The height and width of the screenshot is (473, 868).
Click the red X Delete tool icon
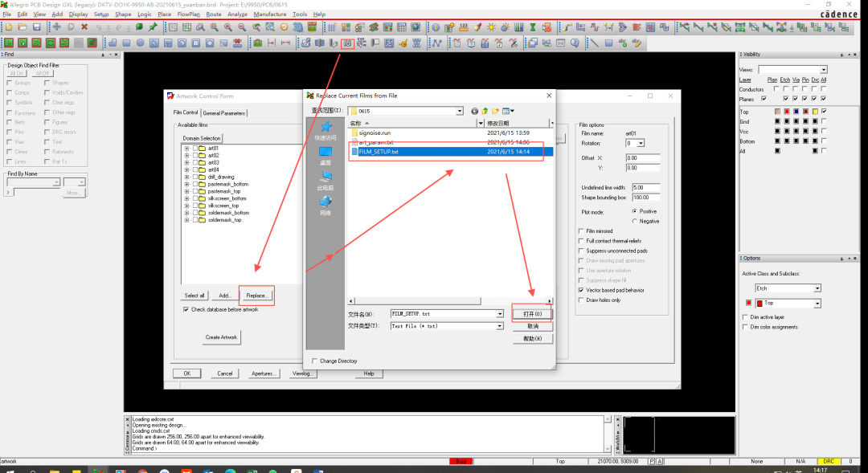(x=84, y=27)
